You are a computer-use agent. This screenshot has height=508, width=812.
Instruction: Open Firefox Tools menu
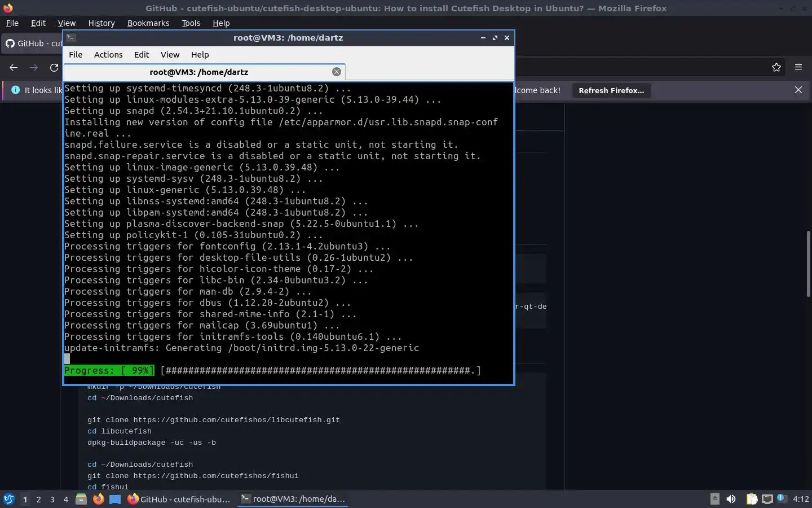pyautogui.click(x=191, y=23)
